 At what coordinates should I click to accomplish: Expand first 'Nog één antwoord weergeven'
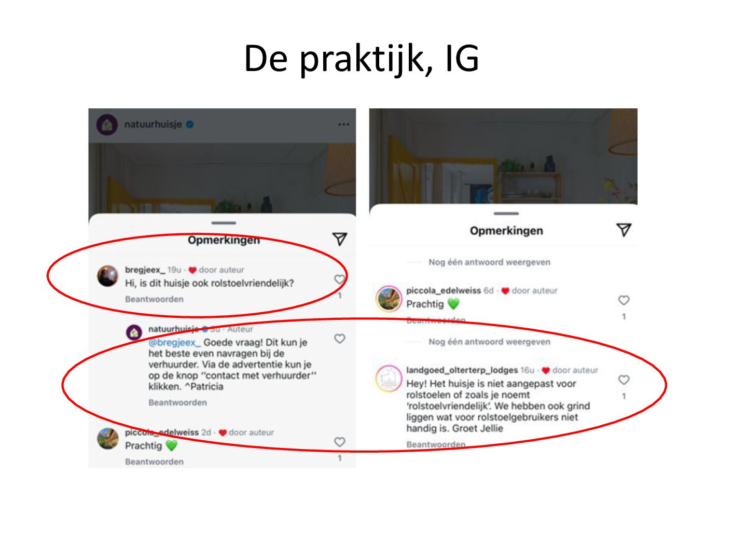[x=489, y=262]
